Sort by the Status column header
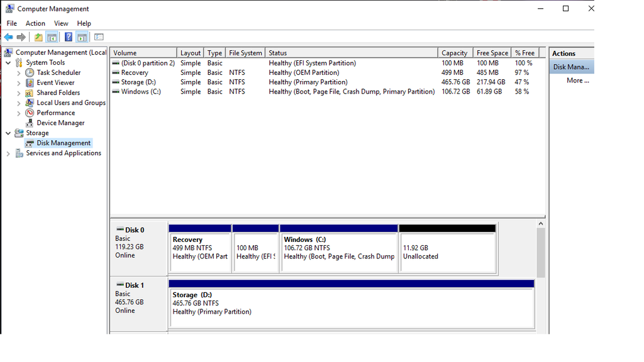The width and height of the screenshot is (644, 362). [x=352, y=53]
